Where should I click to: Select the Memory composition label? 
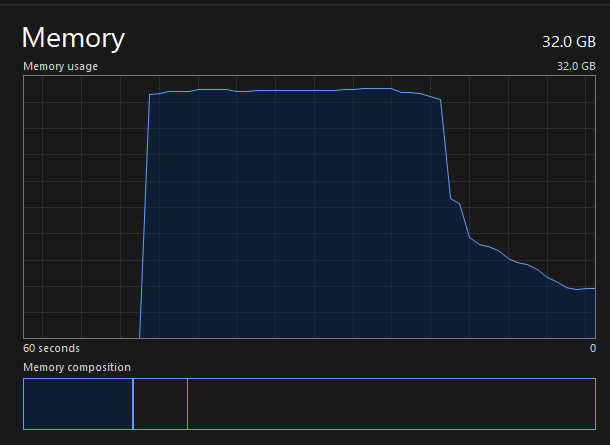click(x=77, y=367)
